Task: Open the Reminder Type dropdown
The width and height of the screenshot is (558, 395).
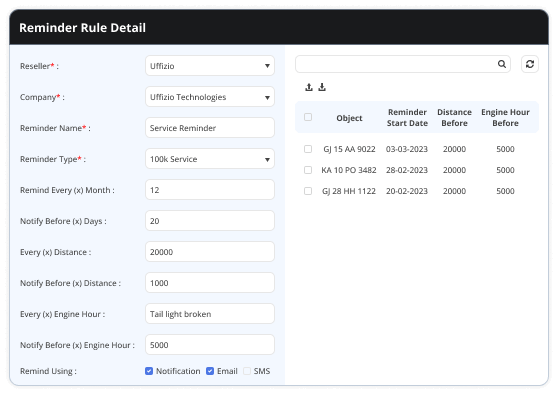Action: click(210, 159)
